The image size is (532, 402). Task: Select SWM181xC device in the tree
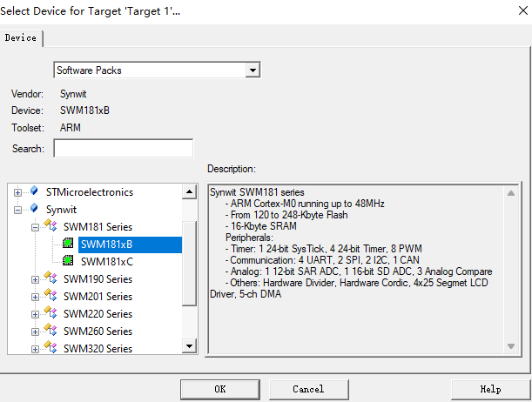[x=105, y=261]
